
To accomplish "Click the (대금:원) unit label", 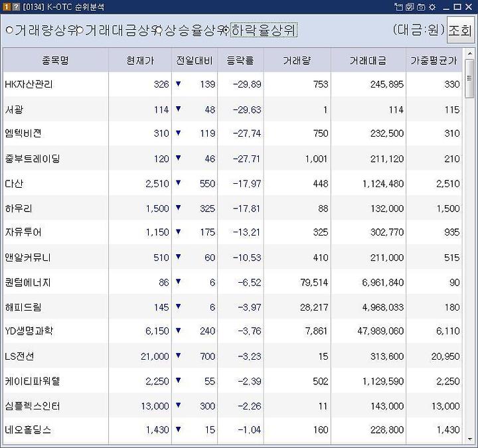I will 419,30.
